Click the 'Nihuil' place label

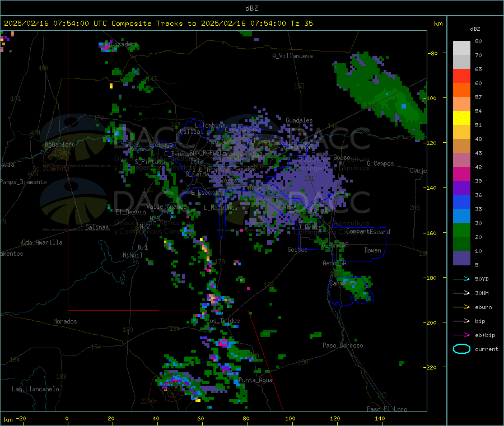point(132,255)
